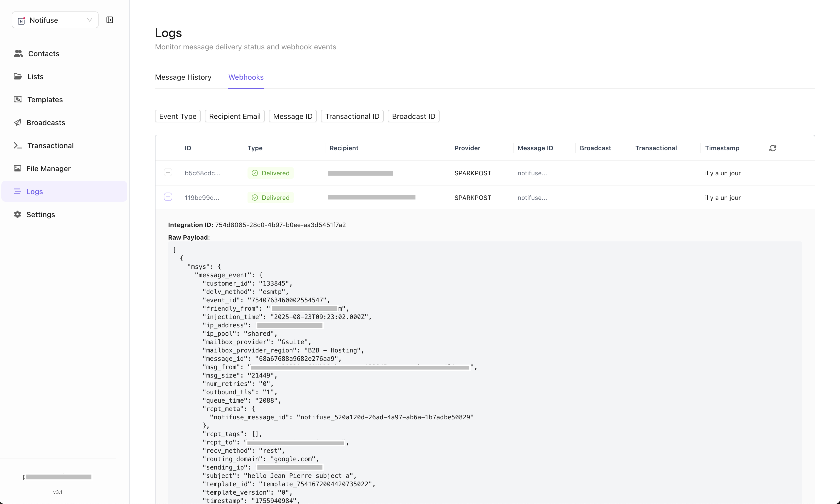Click the Transactional terminal icon
840x504 pixels.
click(x=18, y=145)
